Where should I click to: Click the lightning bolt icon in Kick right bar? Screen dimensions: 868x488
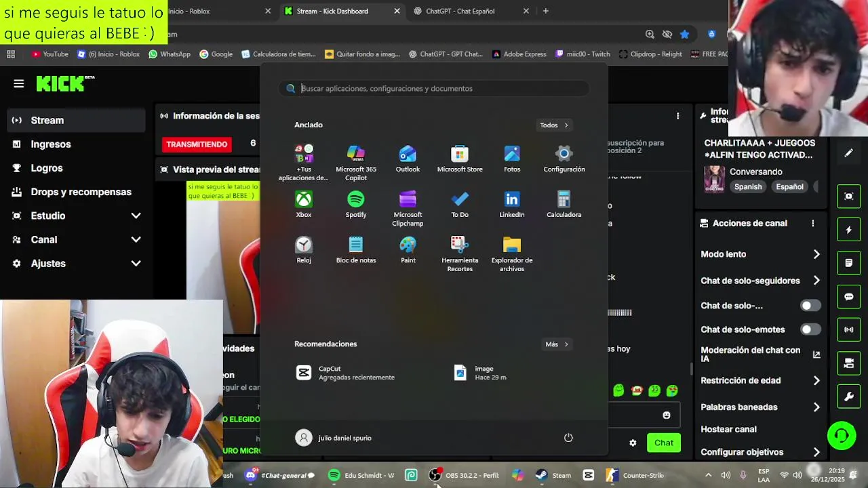coord(848,230)
